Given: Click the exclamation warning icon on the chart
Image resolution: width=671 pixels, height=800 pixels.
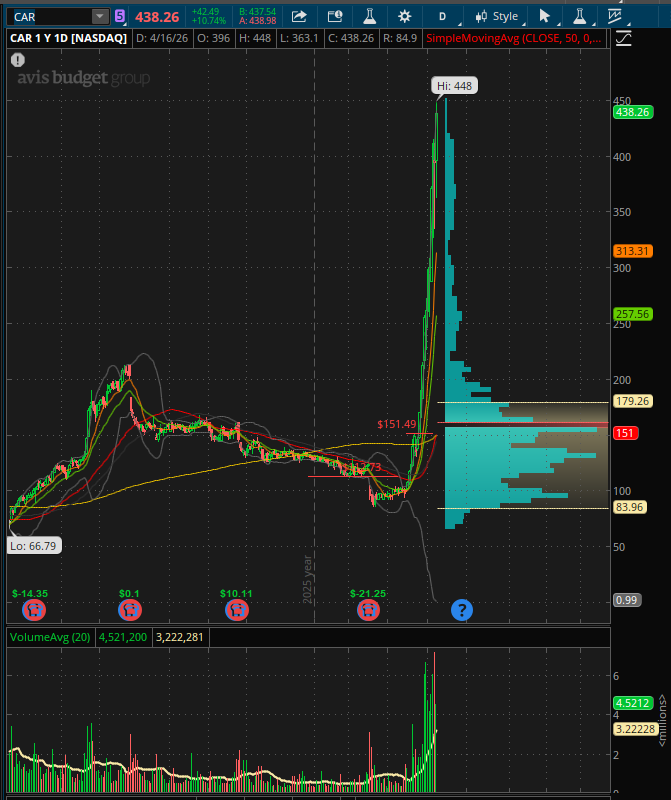Looking at the screenshot, I should [x=18, y=60].
